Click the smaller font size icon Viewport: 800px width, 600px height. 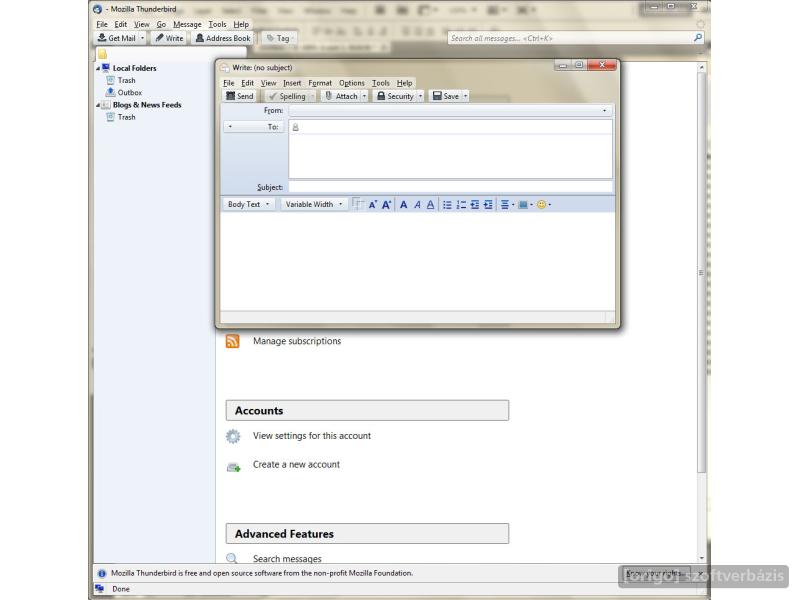(x=372, y=205)
